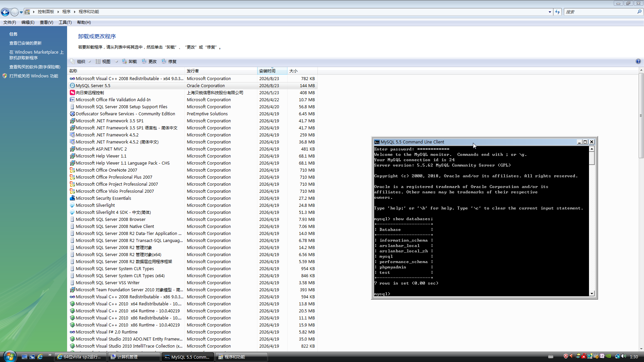Select the Dotfuscator Software Services icon
Viewport: 644px width, 362px height.
tap(72, 114)
